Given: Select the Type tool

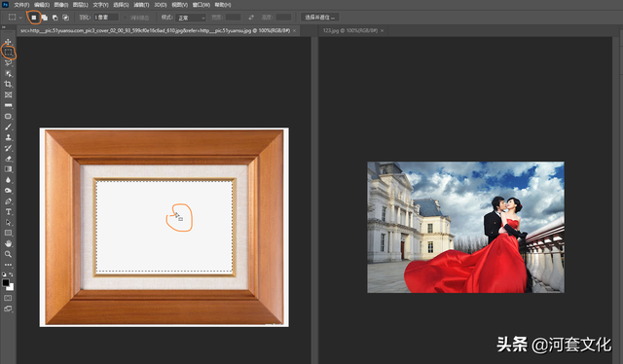Looking at the screenshot, I should click(8, 212).
